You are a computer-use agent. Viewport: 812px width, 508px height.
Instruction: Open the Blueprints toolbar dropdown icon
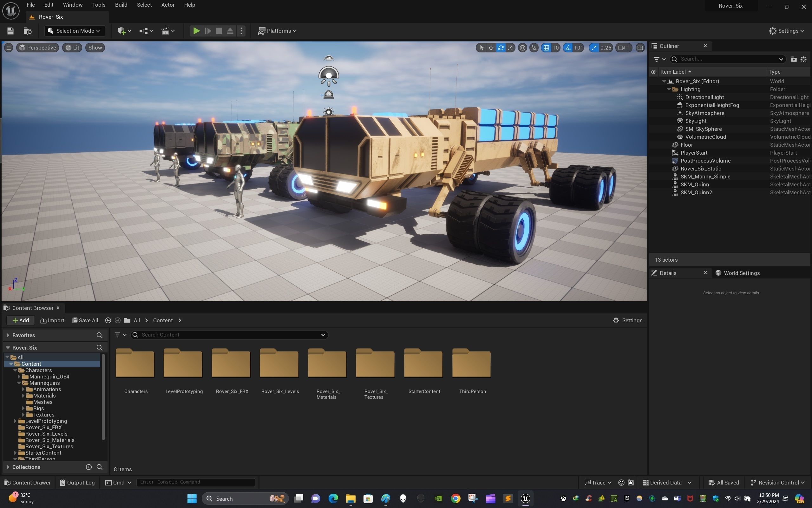(x=146, y=31)
